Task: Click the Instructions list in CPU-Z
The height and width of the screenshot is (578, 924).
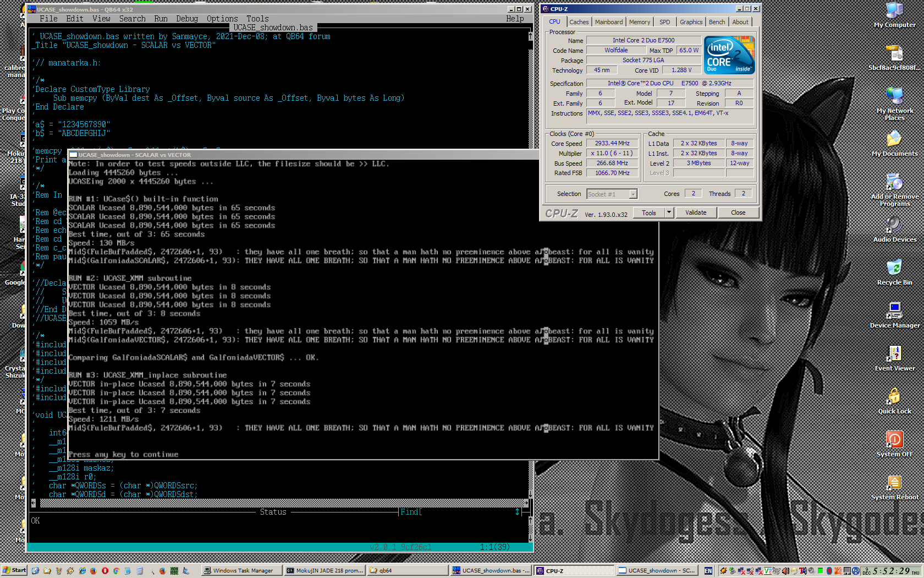Action: click(669, 116)
